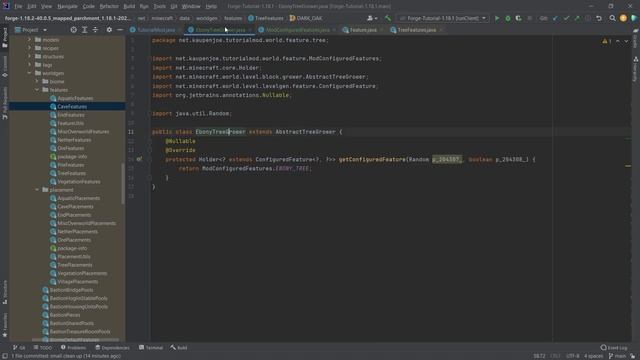Switch to TreeFeatures.java tab
The width and height of the screenshot is (640, 360).
416,30
